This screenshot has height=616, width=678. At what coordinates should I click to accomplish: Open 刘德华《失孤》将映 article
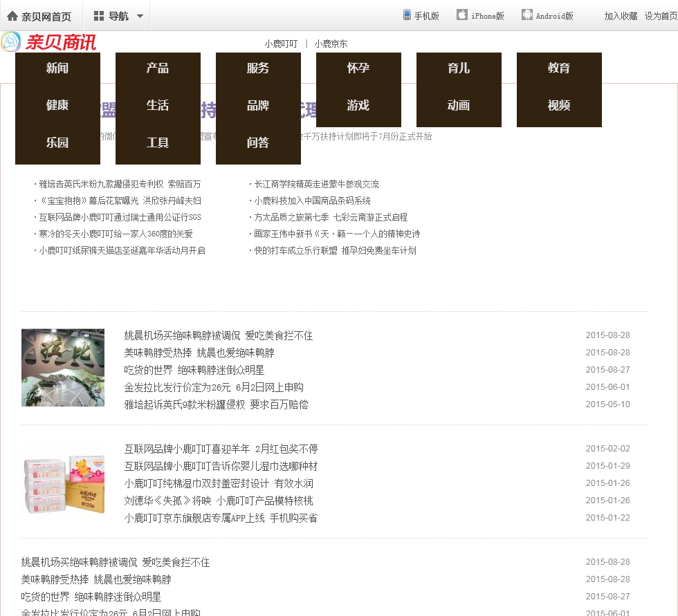pos(219,501)
